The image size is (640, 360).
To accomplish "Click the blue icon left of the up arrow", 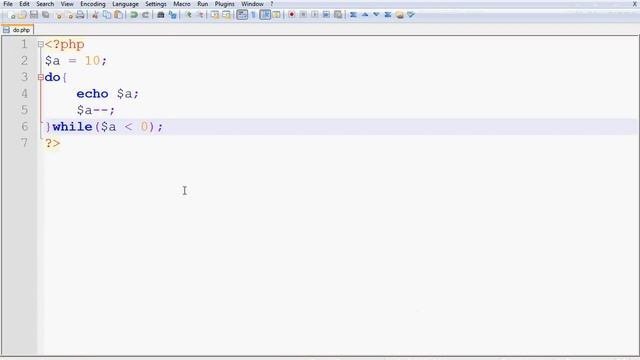I will click(353, 15).
